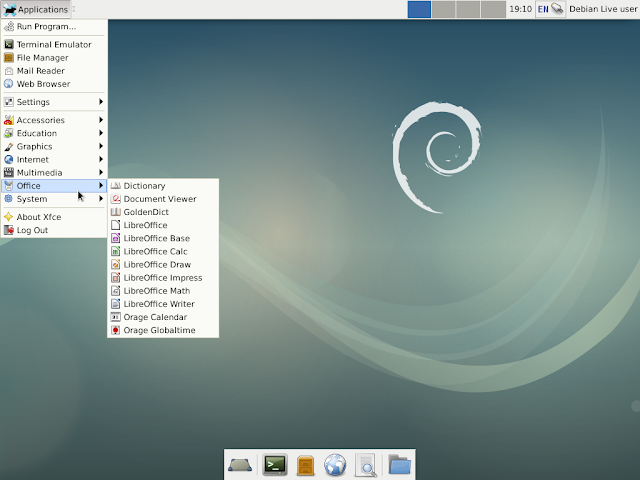This screenshot has width=640, height=480.
Task: Expand the Internet submenu arrow
Action: point(101,159)
